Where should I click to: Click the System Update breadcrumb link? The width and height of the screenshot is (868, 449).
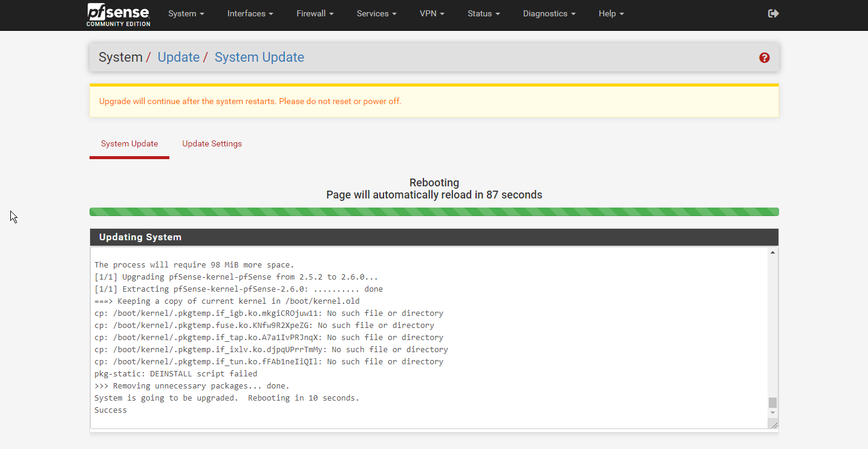(x=259, y=57)
